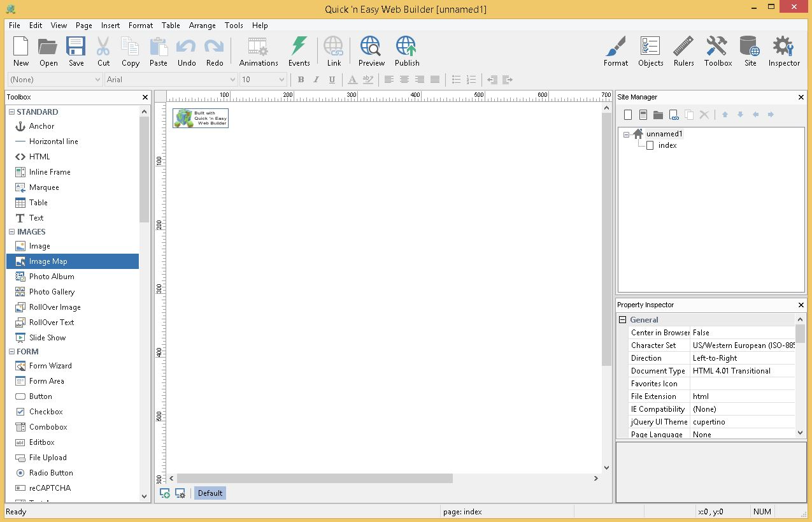The height and width of the screenshot is (522, 812).
Task: Open the Arrange menu
Action: coord(202,25)
